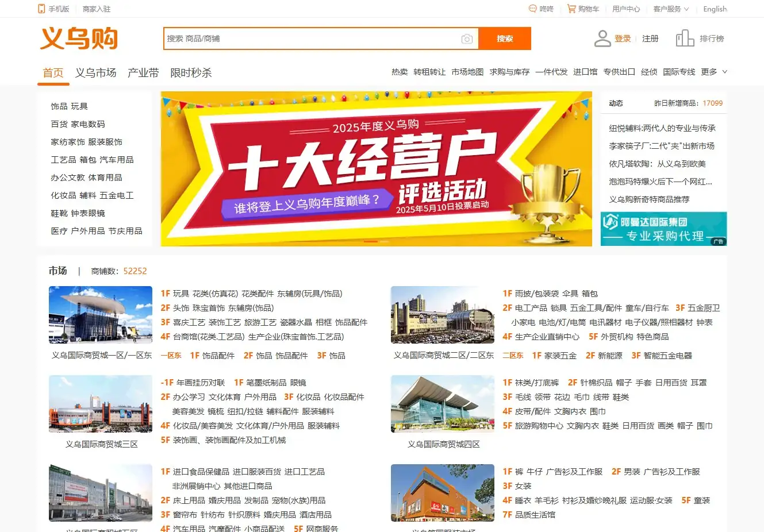Select the active orange carousel indicator
764x532 pixels.
coord(371,241)
